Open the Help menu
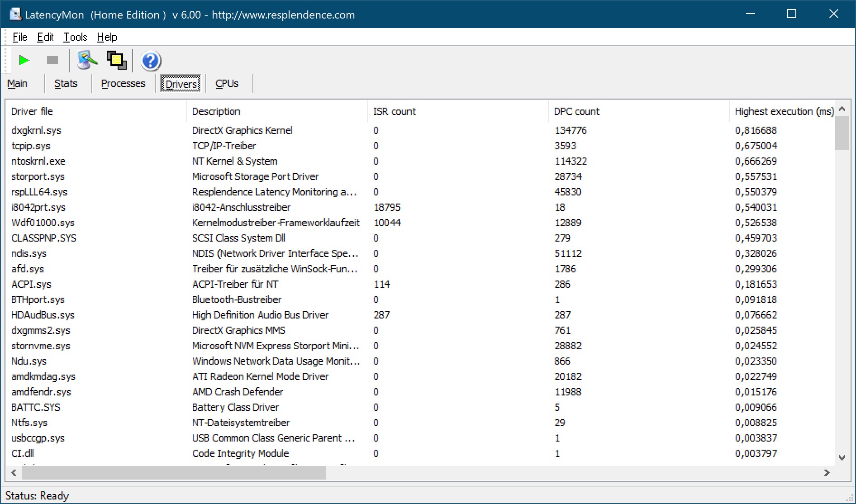 coord(107,37)
